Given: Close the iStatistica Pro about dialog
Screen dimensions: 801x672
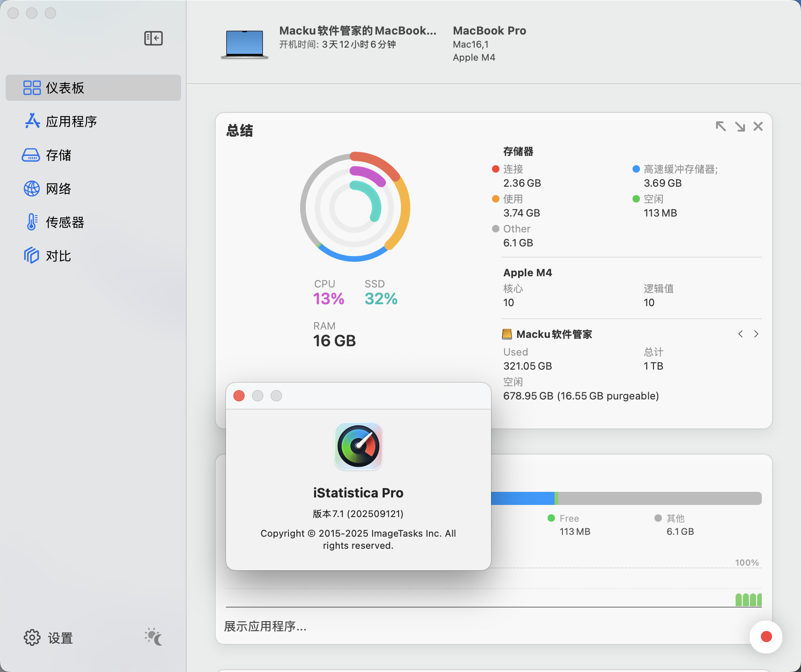Looking at the screenshot, I should coord(239,396).
